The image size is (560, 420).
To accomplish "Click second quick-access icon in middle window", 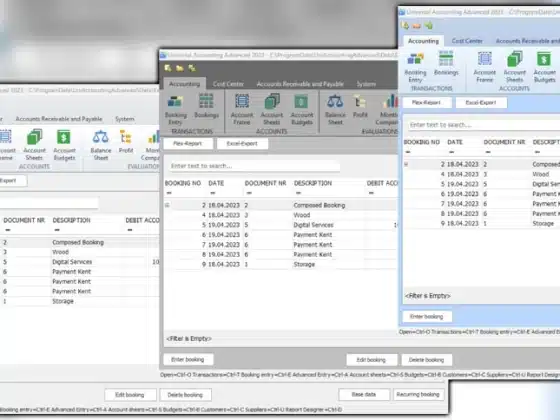I will click(x=180, y=68).
